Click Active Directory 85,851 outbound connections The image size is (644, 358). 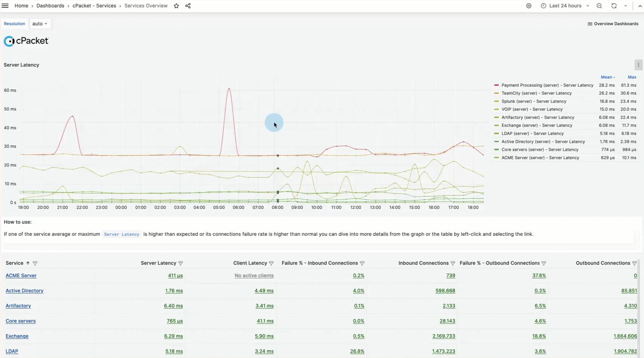pyautogui.click(x=629, y=291)
